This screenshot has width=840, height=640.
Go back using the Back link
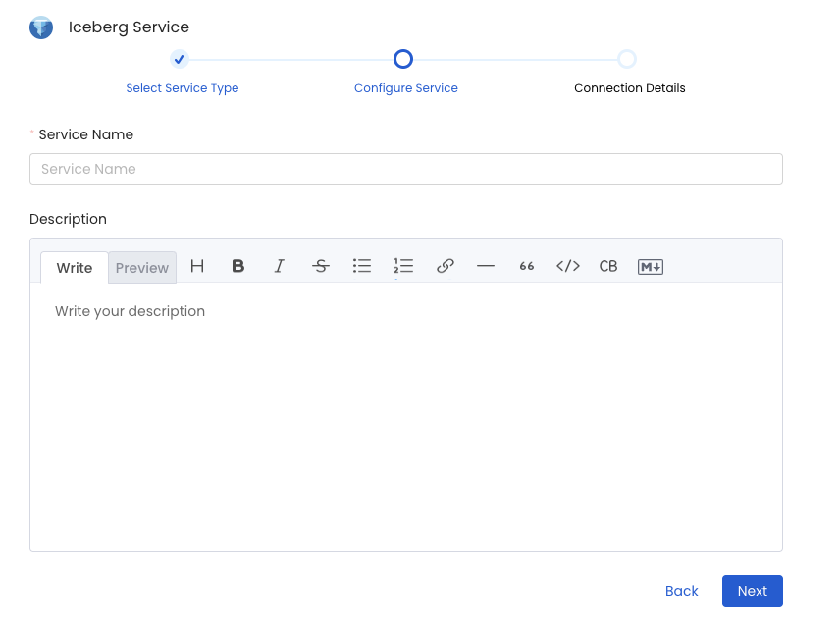click(681, 590)
